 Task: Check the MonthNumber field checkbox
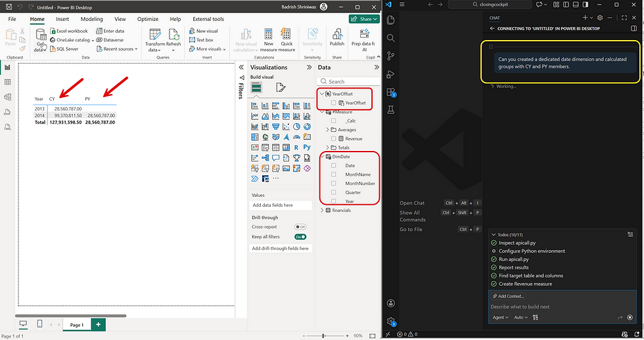(334, 183)
